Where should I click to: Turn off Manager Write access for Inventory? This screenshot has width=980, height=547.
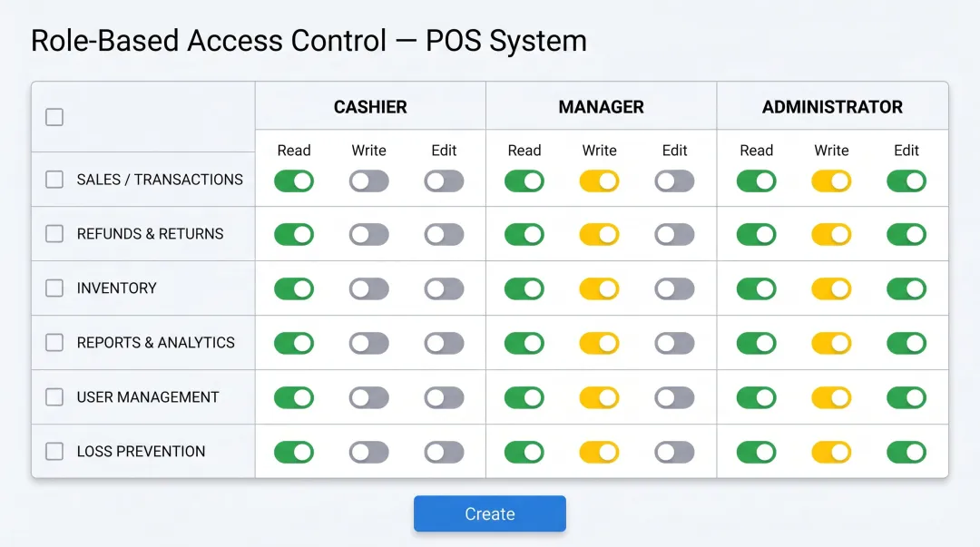pyautogui.click(x=599, y=288)
